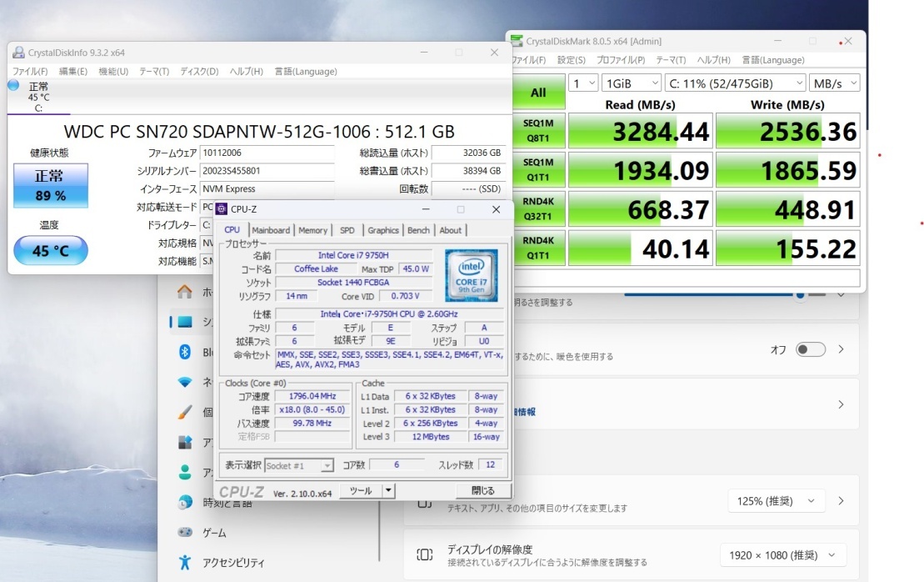924x582 pixels.
Task: Open the Apps icon in Settings sidebar
Action: click(184, 442)
